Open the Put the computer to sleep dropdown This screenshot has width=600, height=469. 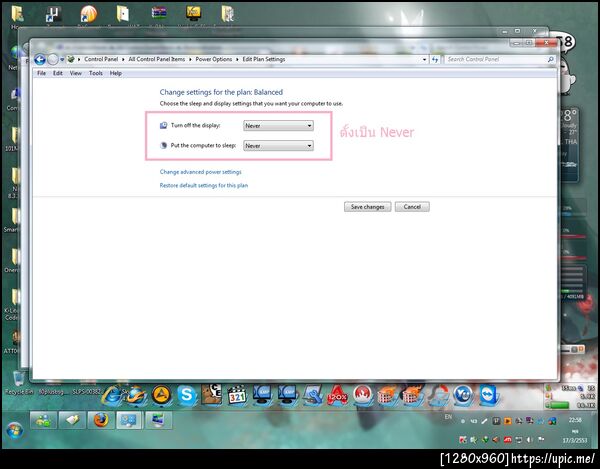click(278, 146)
